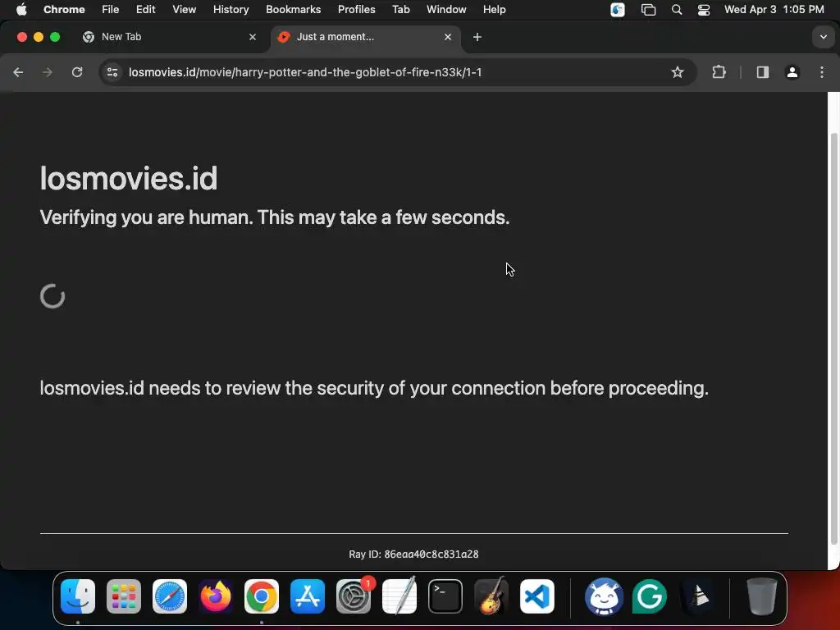The height and width of the screenshot is (630, 840).
Task: Bookmark this page with the star
Action: coord(677,72)
